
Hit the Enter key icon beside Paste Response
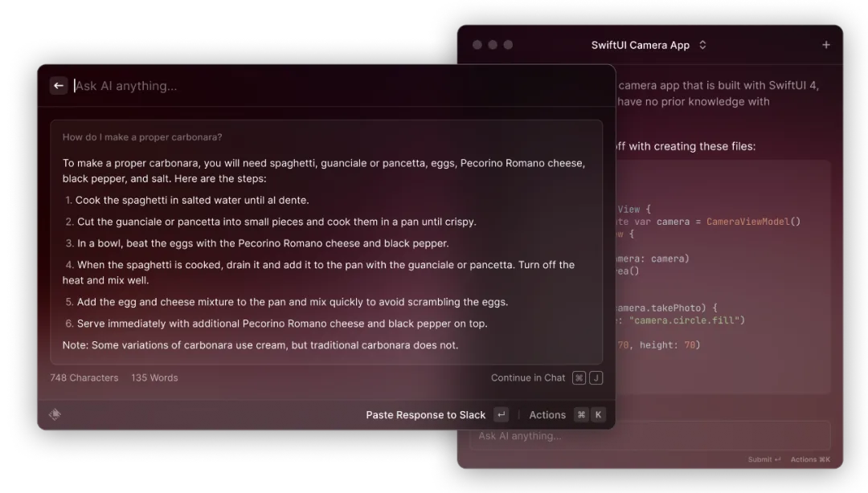click(501, 415)
